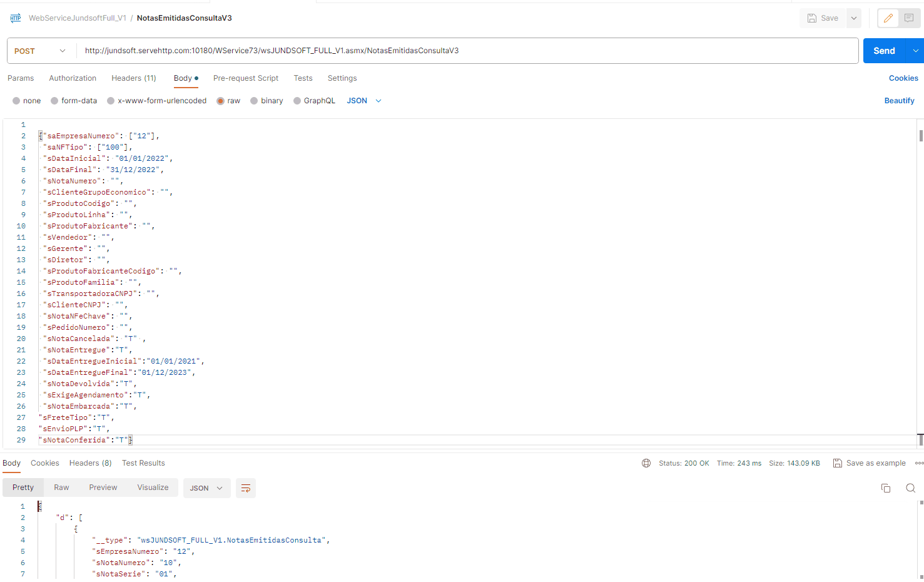924x582 pixels.
Task: Click the Beautify link
Action: [x=899, y=101]
